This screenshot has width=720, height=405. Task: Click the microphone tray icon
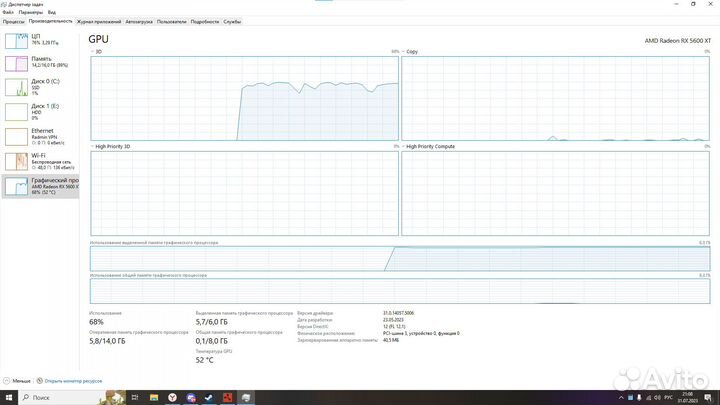pyautogui.click(x=639, y=398)
